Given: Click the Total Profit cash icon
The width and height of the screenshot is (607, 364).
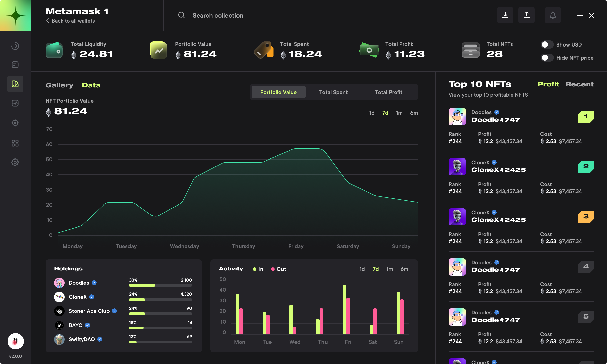Looking at the screenshot, I should [369, 50].
